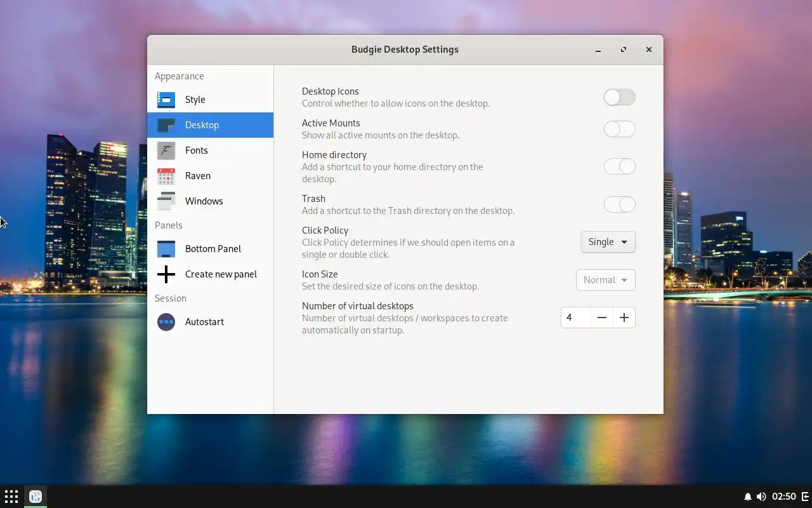Click the clock showing 02:50
Screen dimensions: 812x508
tap(784, 497)
